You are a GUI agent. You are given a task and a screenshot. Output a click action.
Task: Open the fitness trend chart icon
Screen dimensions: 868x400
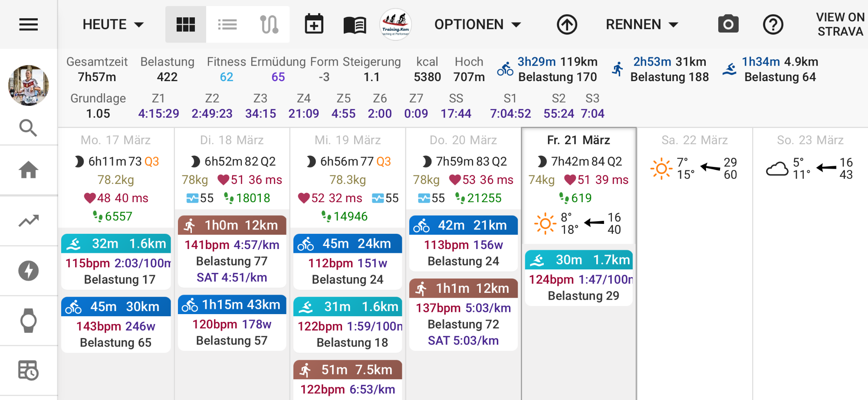point(29,221)
